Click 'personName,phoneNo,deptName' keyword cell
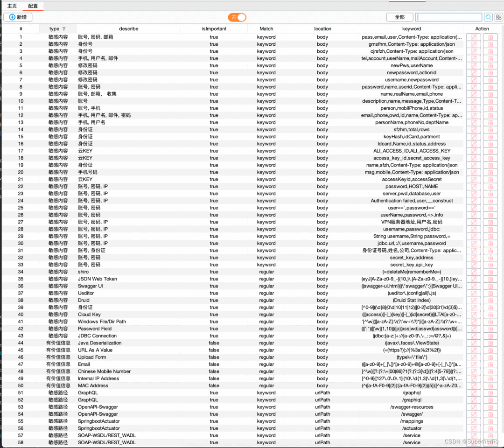Viewport: 504px width, 448px height. (412, 122)
